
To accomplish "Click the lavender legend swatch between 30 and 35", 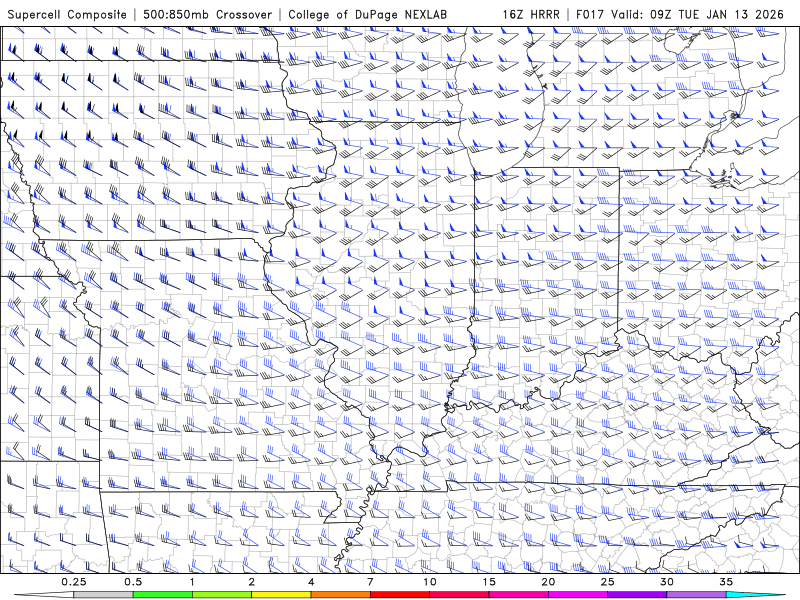I will tap(696, 595).
